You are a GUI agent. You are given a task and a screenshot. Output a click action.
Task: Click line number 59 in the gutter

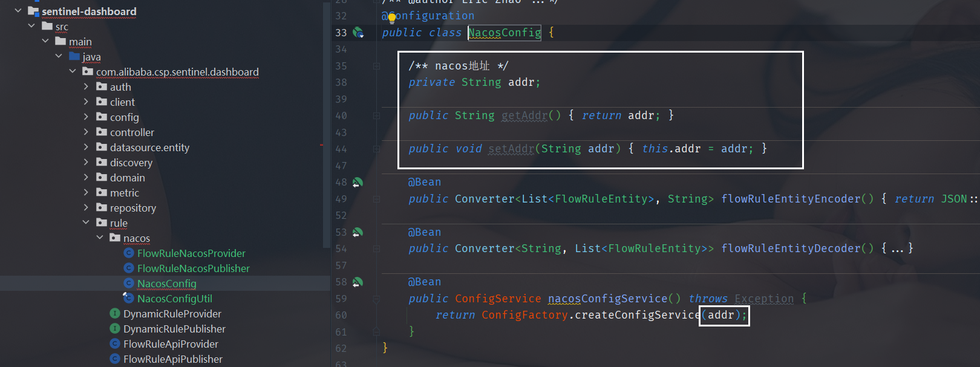(x=341, y=299)
